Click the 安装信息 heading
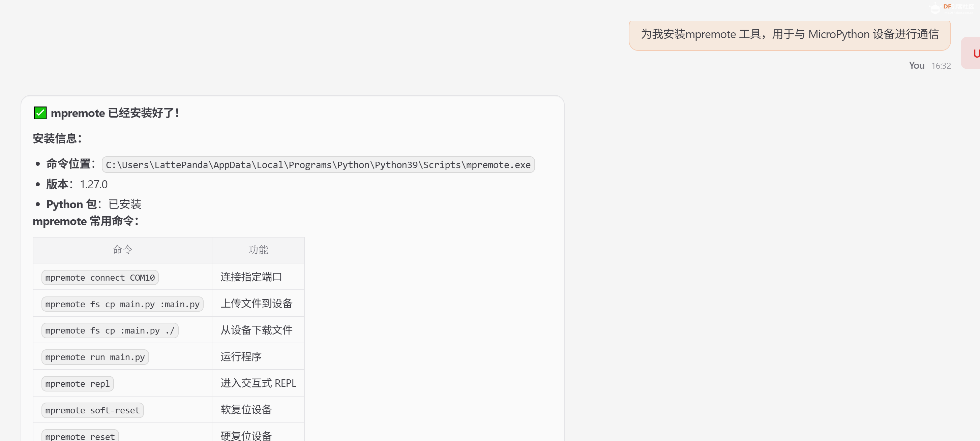The image size is (980, 441). tap(57, 138)
